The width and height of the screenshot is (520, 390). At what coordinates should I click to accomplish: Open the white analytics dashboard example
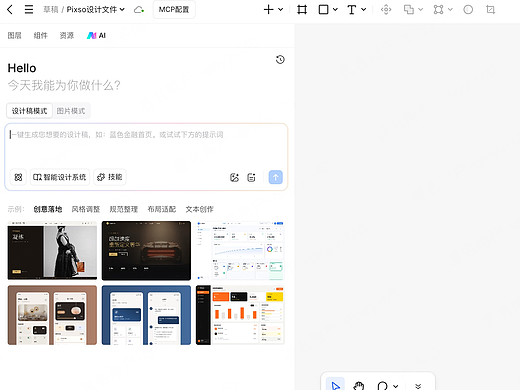[240, 250]
